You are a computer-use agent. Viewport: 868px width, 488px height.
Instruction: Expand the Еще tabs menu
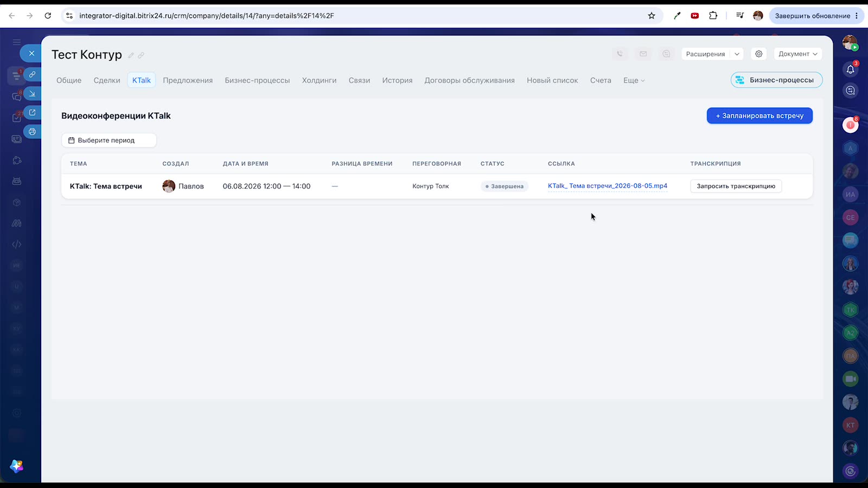click(x=634, y=80)
